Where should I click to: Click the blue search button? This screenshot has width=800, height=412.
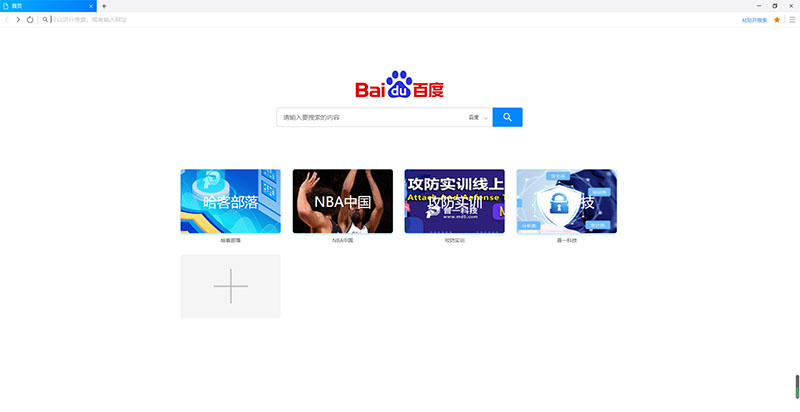point(507,117)
